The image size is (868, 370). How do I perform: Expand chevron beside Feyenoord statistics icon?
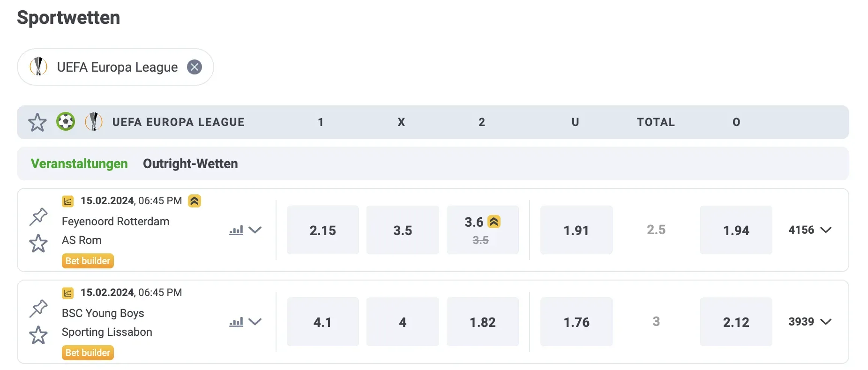(x=255, y=230)
